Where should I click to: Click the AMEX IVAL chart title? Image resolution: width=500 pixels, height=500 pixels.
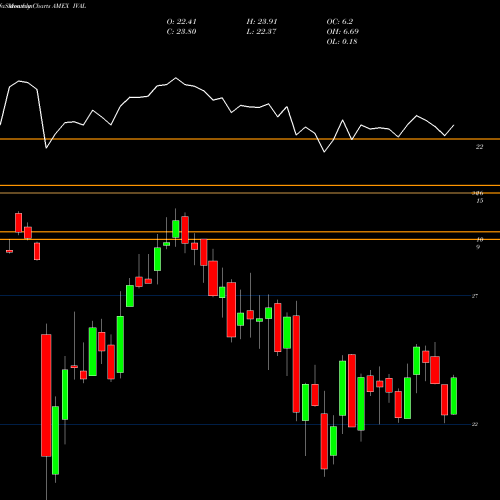tap(69, 6)
